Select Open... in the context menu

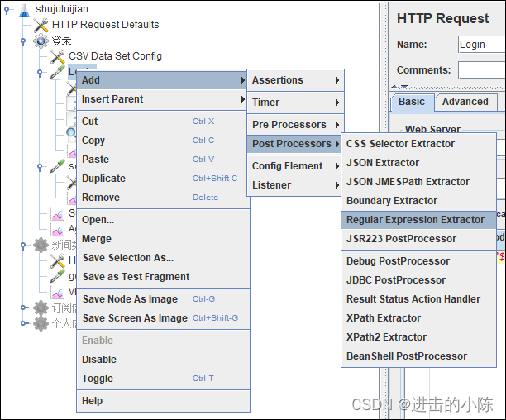(x=162, y=220)
